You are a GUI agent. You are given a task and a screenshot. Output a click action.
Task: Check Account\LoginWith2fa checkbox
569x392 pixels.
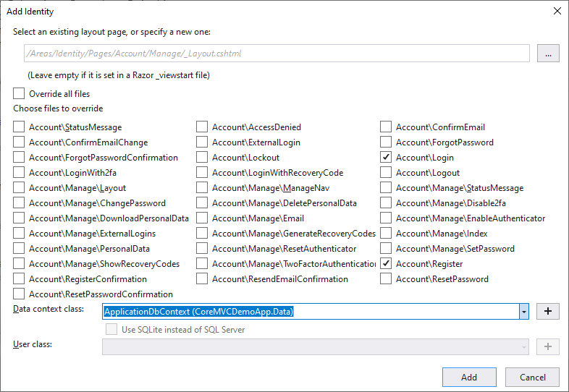tap(19, 173)
